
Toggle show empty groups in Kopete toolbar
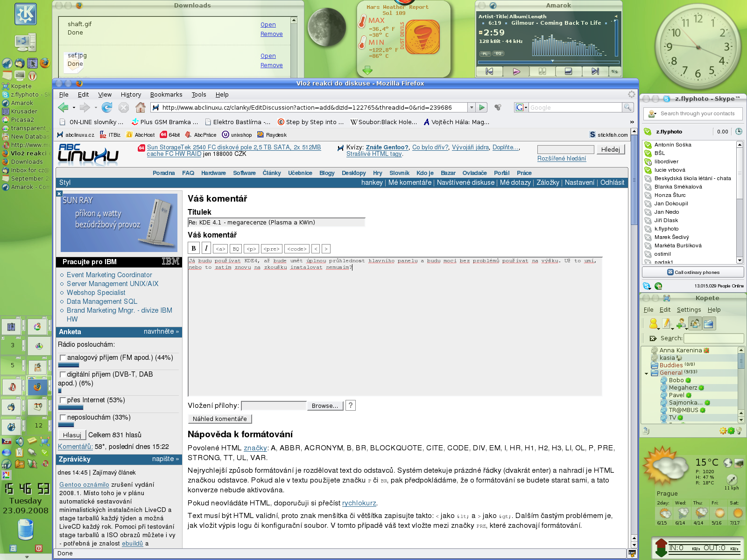pyautogui.click(x=709, y=323)
